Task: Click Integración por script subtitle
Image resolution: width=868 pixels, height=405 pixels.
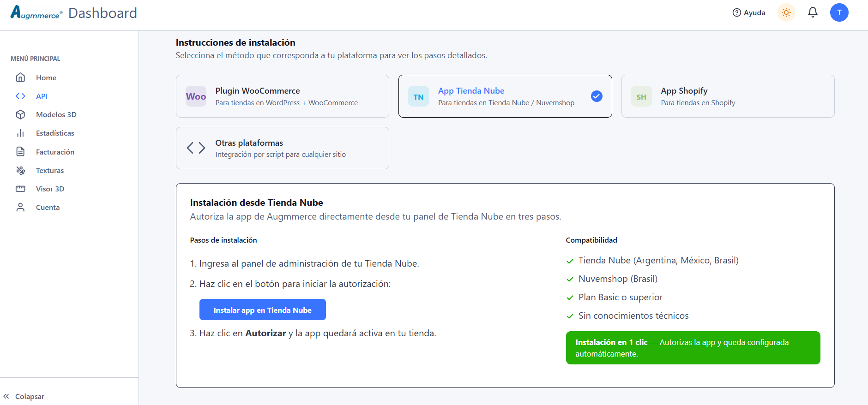Action: pos(281,154)
